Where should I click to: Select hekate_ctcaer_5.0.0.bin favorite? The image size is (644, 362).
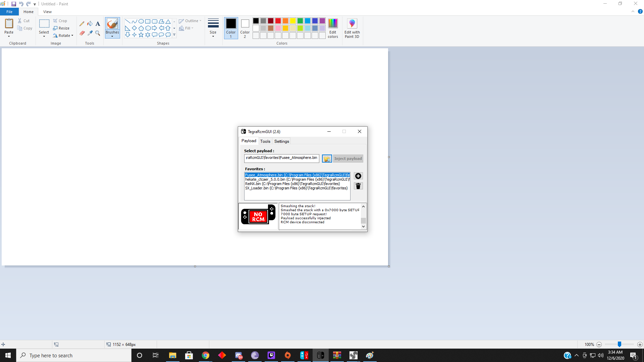(x=297, y=179)
